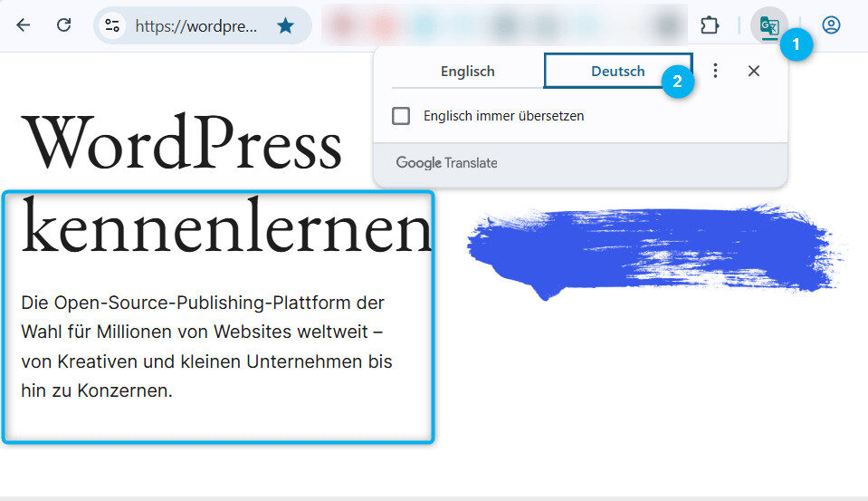Switch to the Englisch tab
Screen dimensions: 868x501
coord(467,72)
